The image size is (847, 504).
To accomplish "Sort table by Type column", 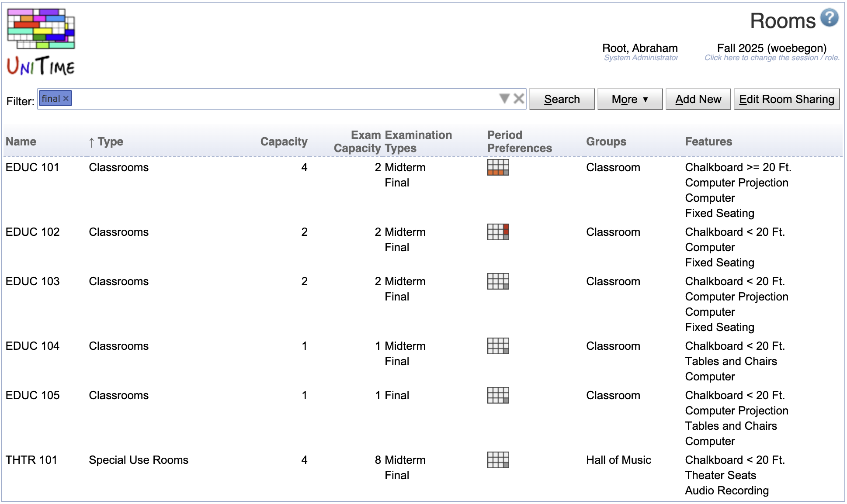I will tap(110, 142).
